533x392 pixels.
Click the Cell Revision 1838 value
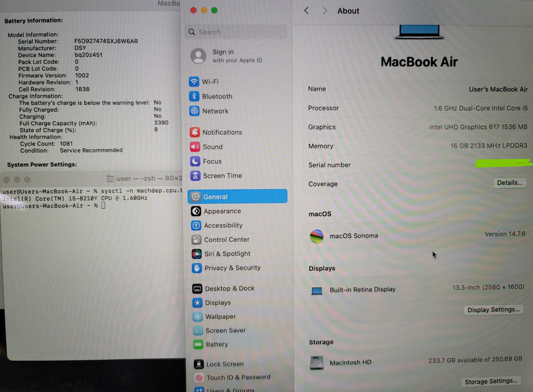pyautogui.click(x=82, y=89)
